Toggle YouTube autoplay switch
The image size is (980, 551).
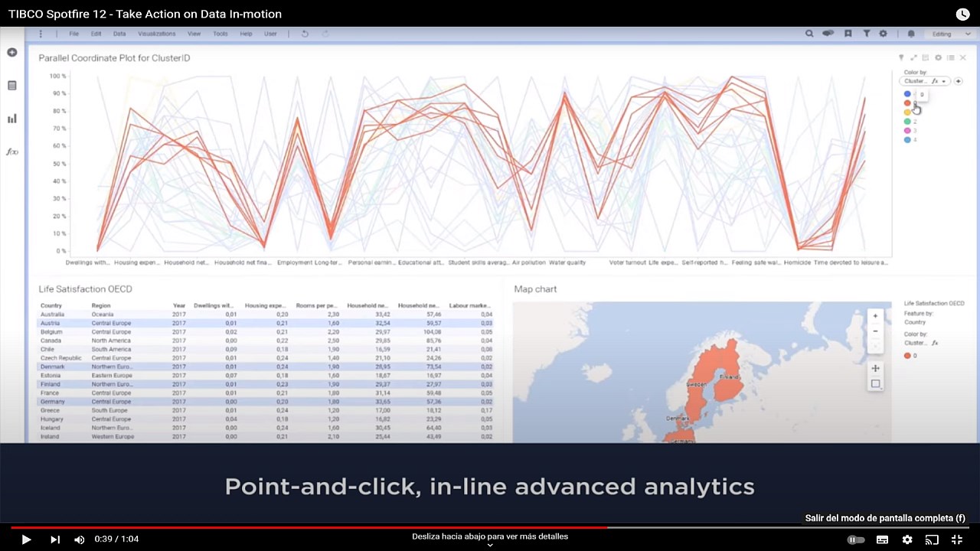pos(855,540)
